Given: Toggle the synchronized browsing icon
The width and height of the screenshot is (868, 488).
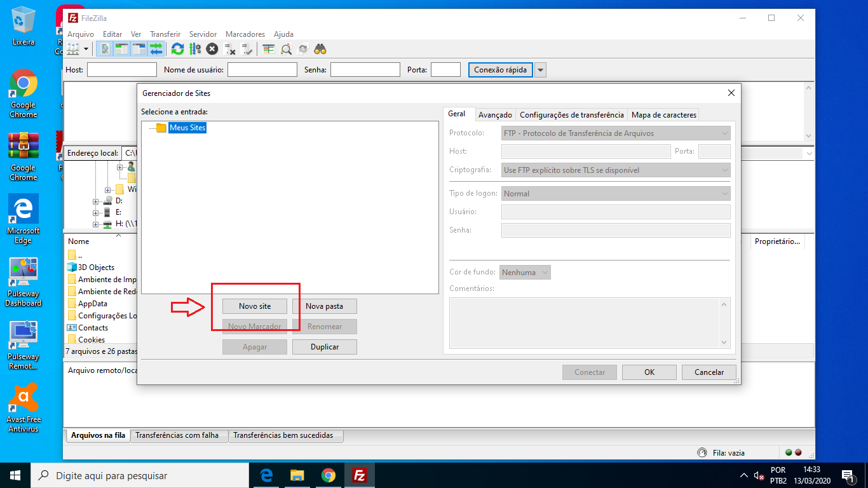Looking at the screenshot, I should click(x=303, y=49).
